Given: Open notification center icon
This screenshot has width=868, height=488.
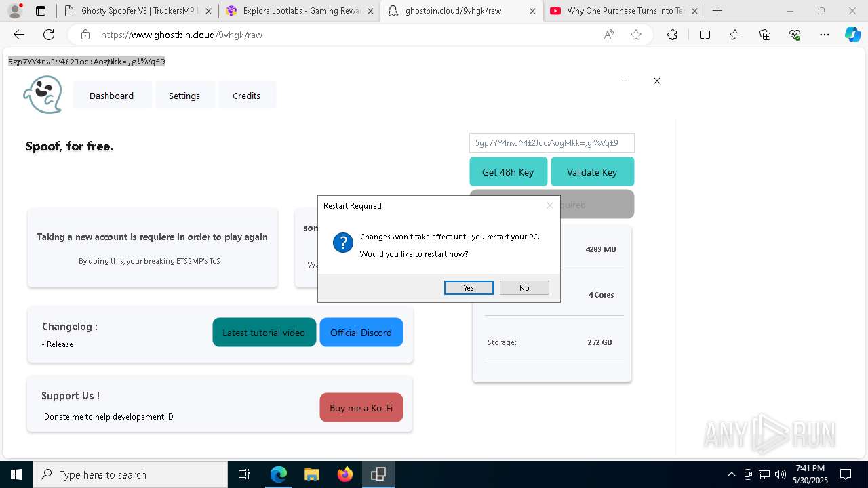Looking at the screenshot, I should click(846, 474).
